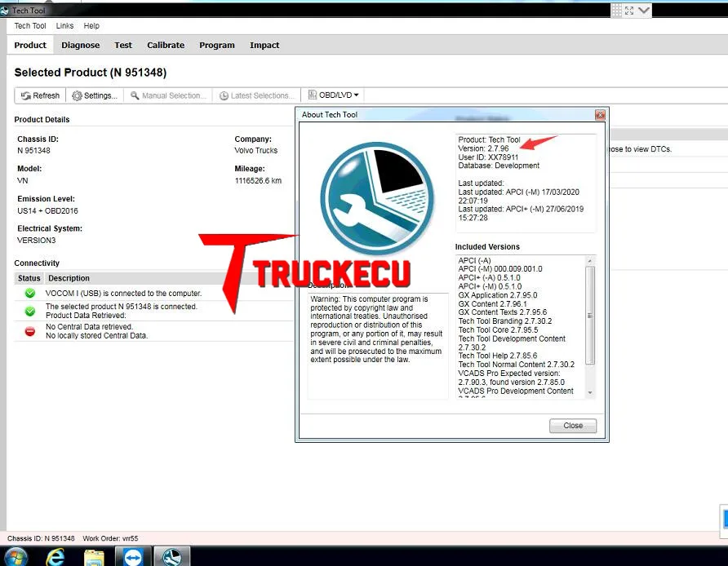This screenshot has height=566, width=728.
Task: Click green check icon for selected product connected
Action: pyautogui.click(x=30, y=311)
